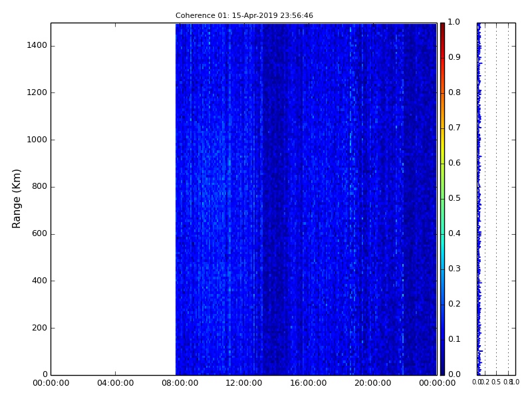The width and height of the screenshot is (532, 399).
Task: Click the vertical coherence colorbar strip
Action: tap(442, 199)
